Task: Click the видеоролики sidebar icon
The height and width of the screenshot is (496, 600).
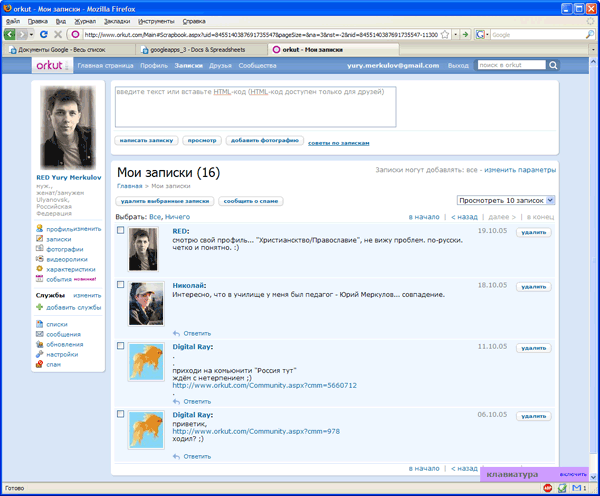Action: click(x=39, y=259)
